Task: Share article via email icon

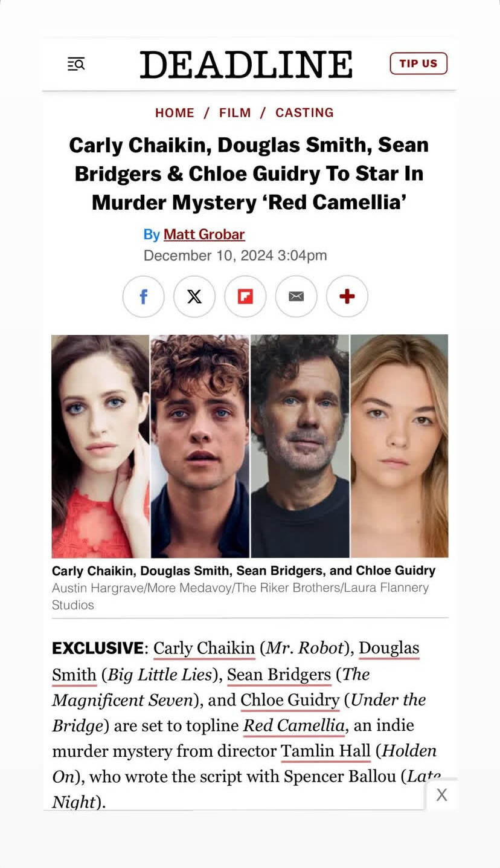Action: tap(296, 296)
